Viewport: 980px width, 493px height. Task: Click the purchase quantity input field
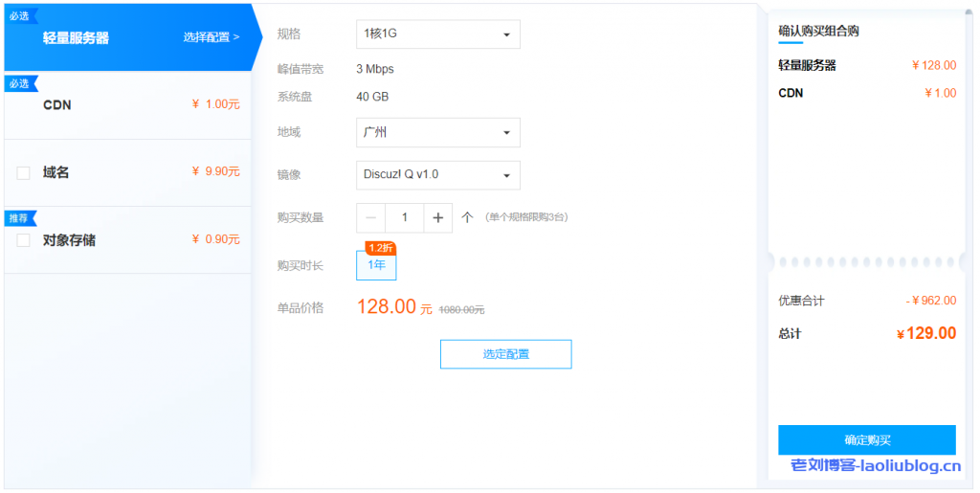click(405, 217)
